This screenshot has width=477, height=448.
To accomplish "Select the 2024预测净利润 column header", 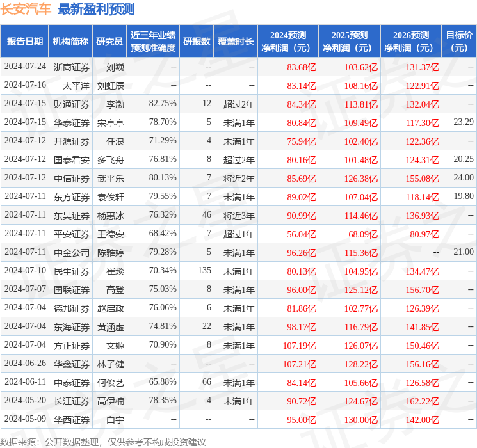I will pos(288,42).
